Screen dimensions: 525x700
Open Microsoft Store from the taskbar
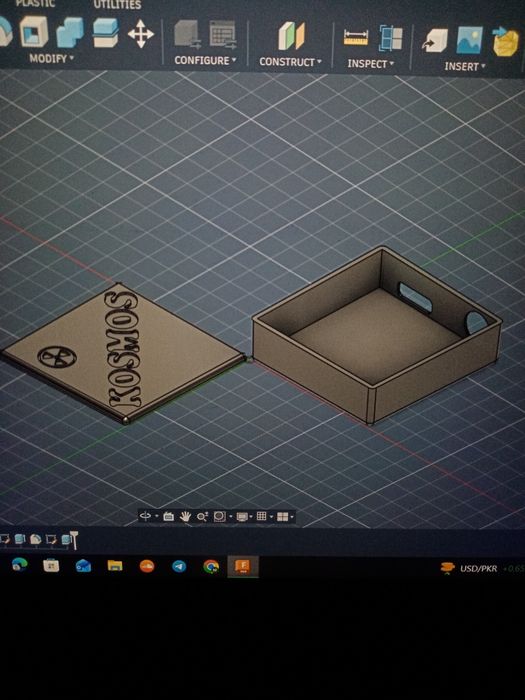(x=51, y=566)
